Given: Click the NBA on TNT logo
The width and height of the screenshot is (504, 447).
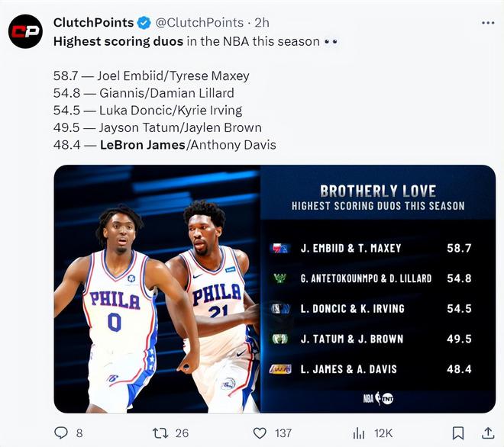Looking at the screenshot, I should pyautogui.click(x=378, y=398).
